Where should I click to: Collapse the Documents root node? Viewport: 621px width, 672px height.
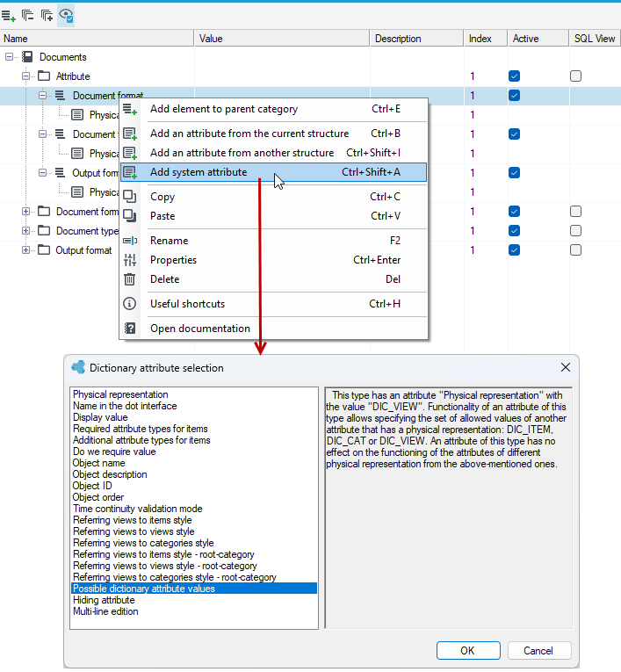(x=9, y=56)
